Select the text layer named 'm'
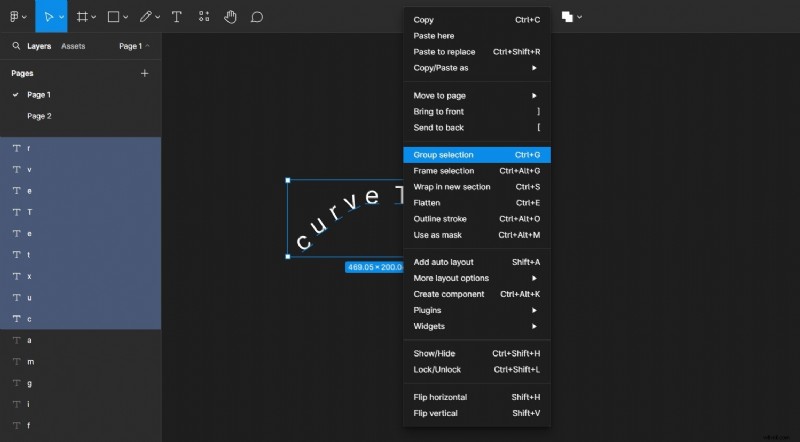This screenshot has width=800, height=442. pos(30,362)
